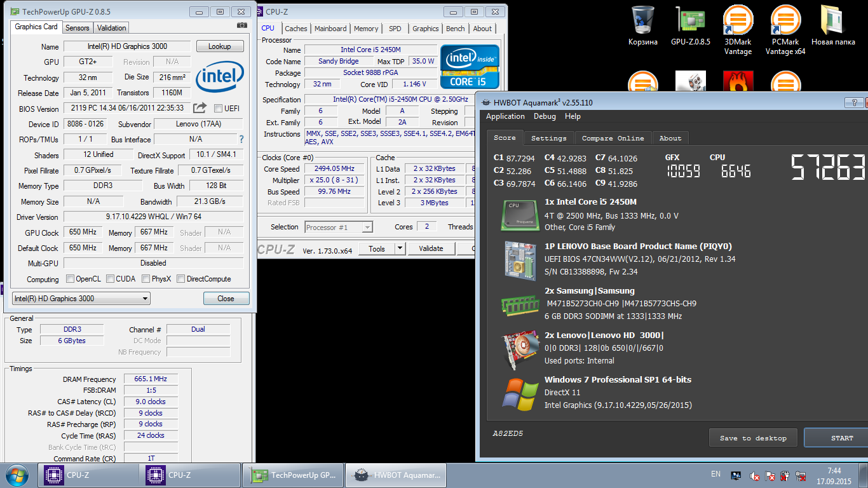Click the Driver Version field 9.17.10.4229 WHQL
This screenshot has height=488, width=868.
[153, 217]
